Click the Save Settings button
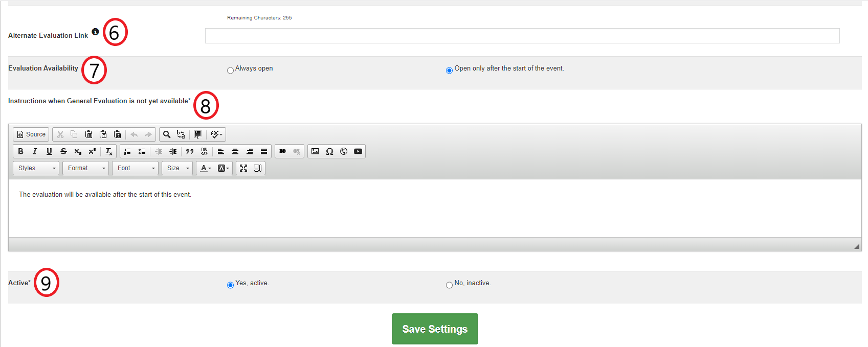Image resolution: width=868 pixels, height=347 pixels. pos(435,329)
